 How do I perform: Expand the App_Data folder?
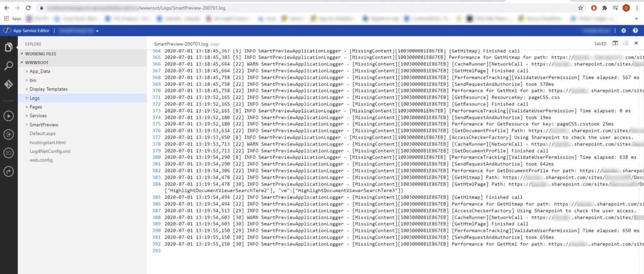click(x=40, y=71)
